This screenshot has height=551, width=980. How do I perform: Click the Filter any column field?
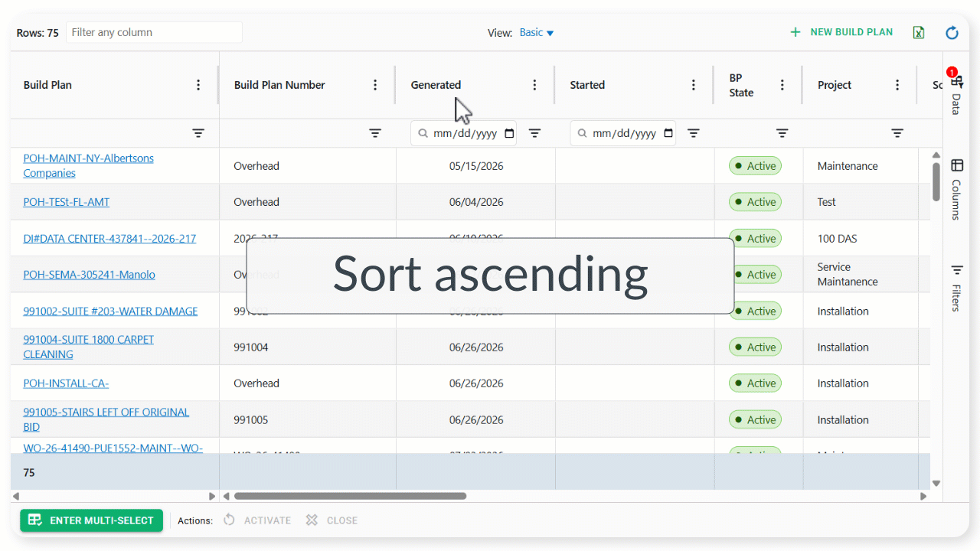(x=154, y=32)
